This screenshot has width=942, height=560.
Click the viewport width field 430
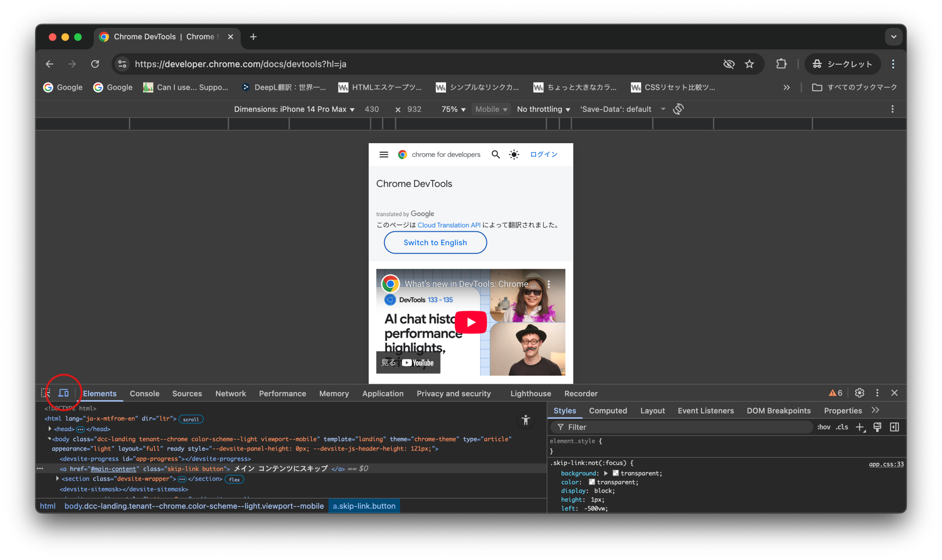tap(371, 109)
